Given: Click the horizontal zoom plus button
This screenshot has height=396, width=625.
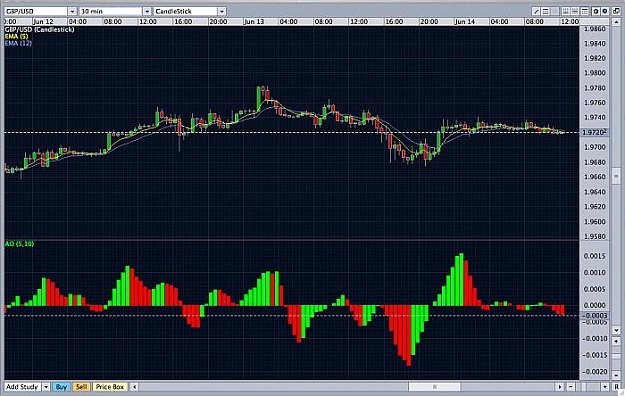Looking at the screenshot, I should click(605, 387).
